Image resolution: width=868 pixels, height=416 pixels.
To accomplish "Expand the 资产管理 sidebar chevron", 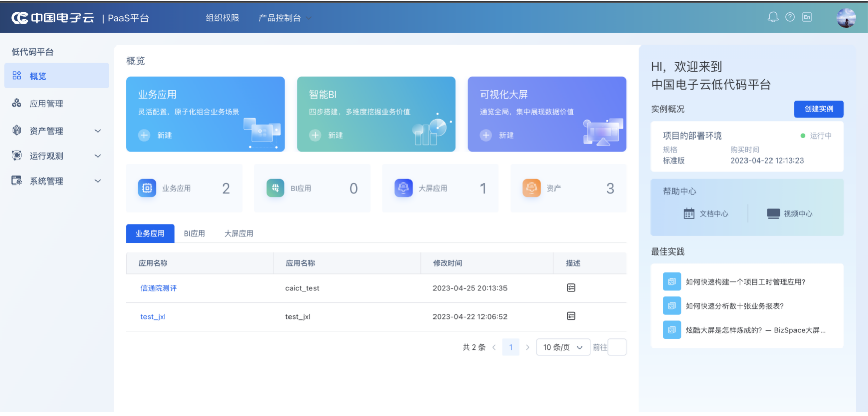I will 98,131.
